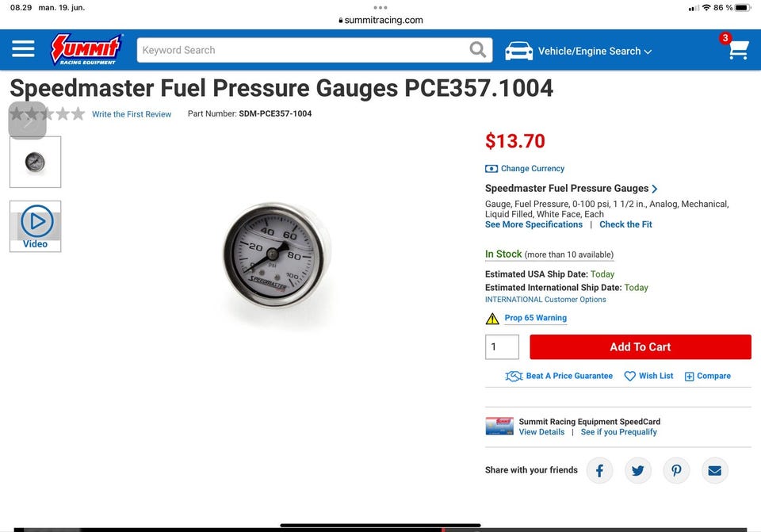The image size is (761, 532).
Task: Share on Pinterest
Action: coord(676,470)
